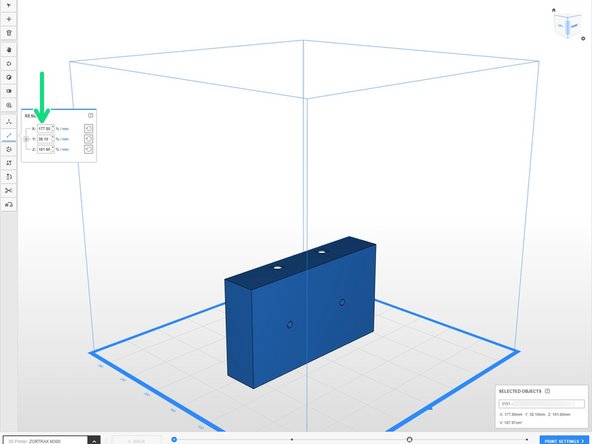Viewport: 592px width, 444px height.
Task: Click the Y size input field
Action: pos(46,139)
